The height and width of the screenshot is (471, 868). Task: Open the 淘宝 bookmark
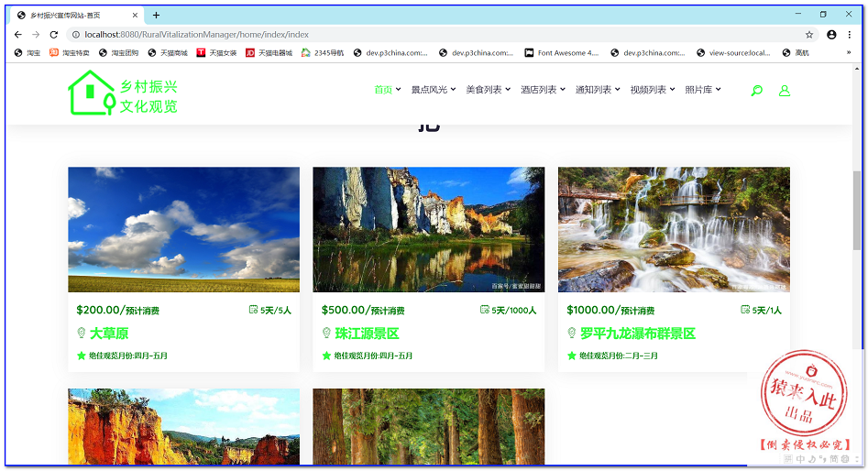click(x=27, y=52)
